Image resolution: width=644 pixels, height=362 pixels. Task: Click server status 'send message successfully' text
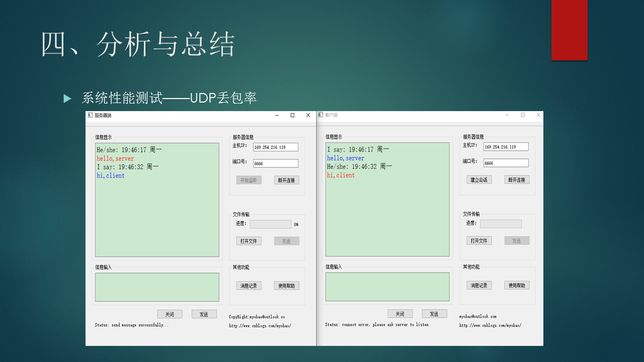(132, 325)
